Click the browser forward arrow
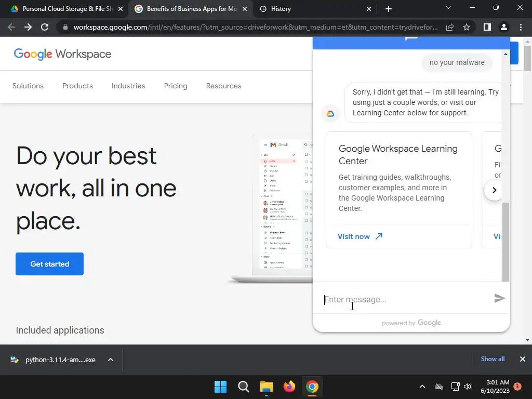The height and width of the screenshot is (399, 532). (x=28, y=27)
